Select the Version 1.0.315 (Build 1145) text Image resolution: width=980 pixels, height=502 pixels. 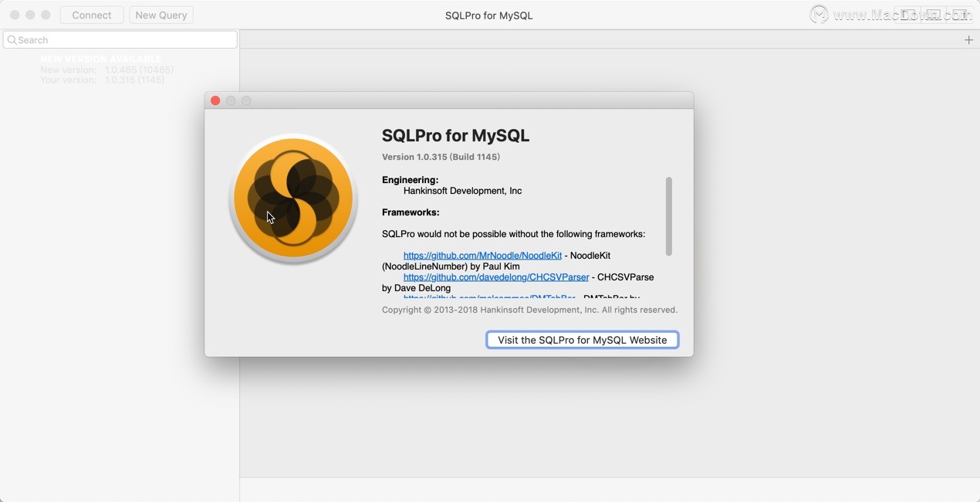coord(441,157)
